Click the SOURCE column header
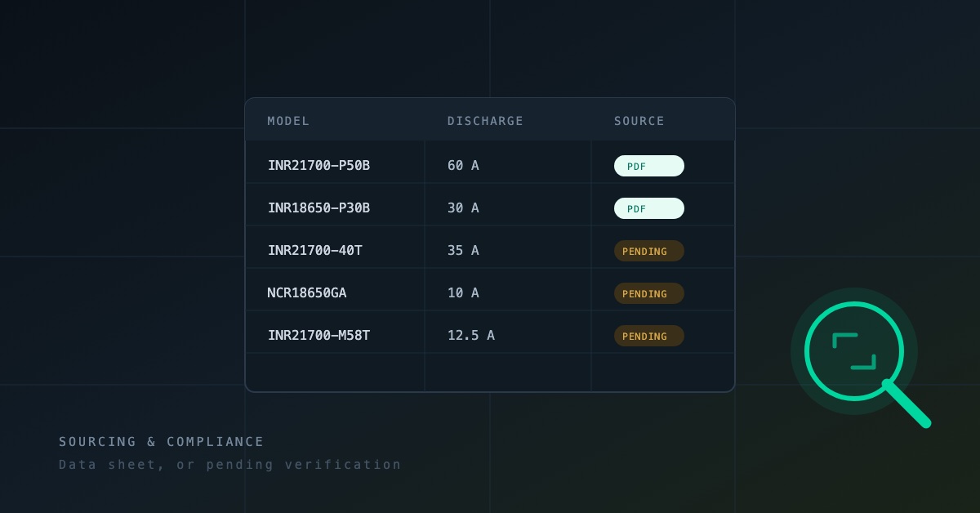Image resolution: width=980 pixels, height=513 pixels. click(639, 121)
